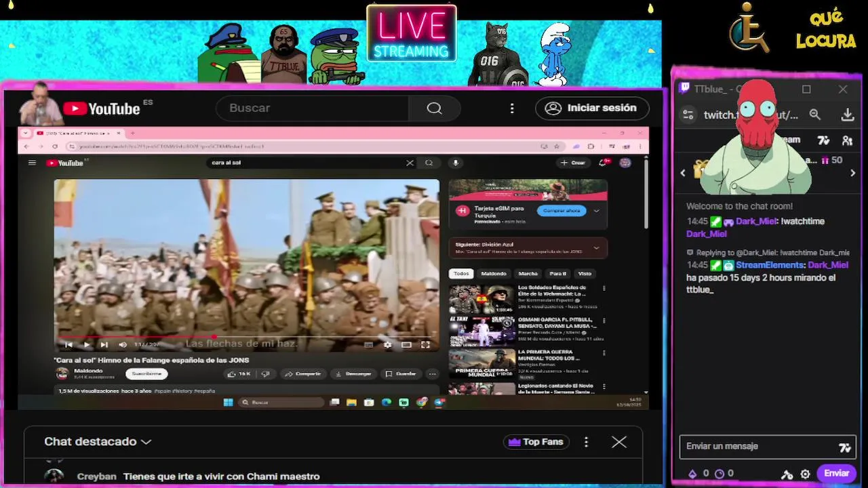
Task: Click the Windows Start button in the taskbar
Action: (x=229, y=403)
